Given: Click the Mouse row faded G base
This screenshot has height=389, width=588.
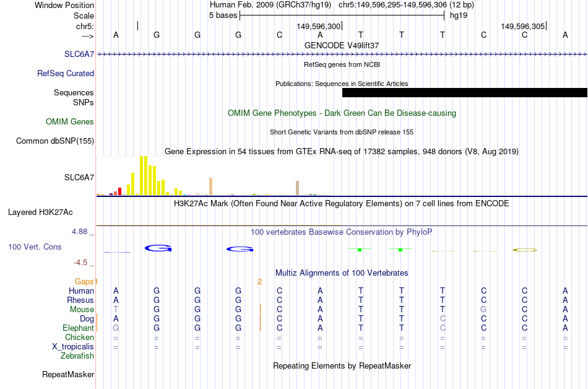Looking at the screenshot, I should (483, 310).
